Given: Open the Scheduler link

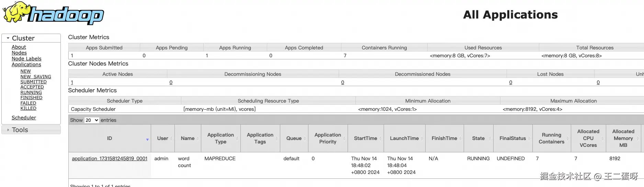Looking at the screenshot, I should click(24, 118).
